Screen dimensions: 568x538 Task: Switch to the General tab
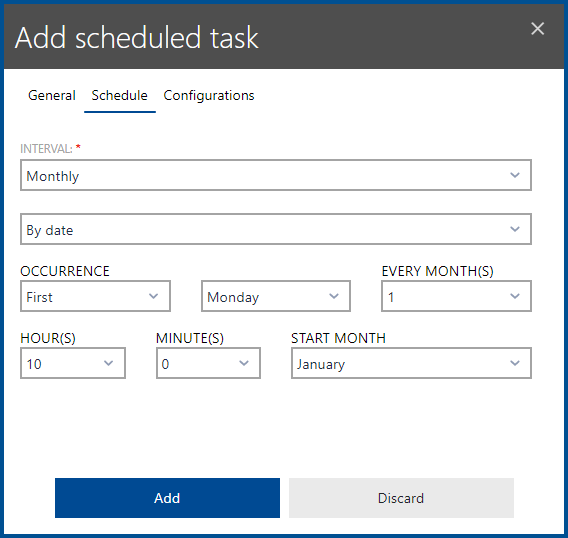tap(52, 96)
